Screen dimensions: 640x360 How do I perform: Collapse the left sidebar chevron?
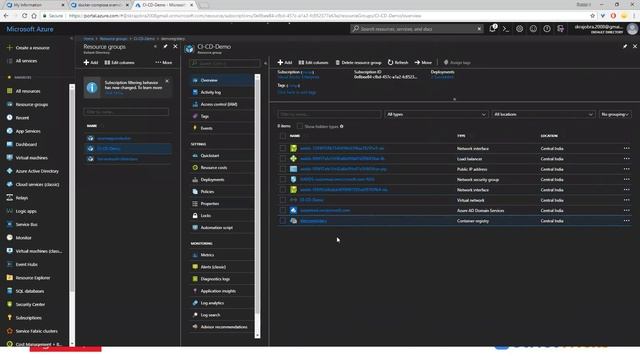coord(71,38)
